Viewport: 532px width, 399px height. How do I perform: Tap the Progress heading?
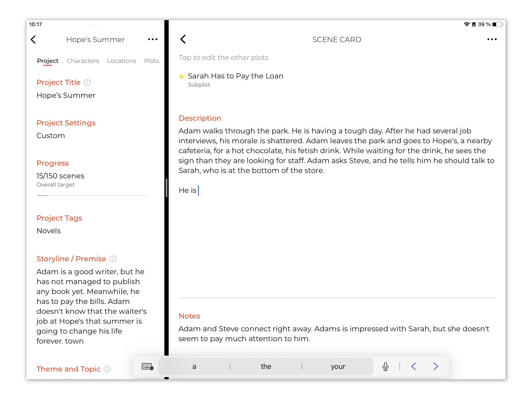tap(52, 163)
